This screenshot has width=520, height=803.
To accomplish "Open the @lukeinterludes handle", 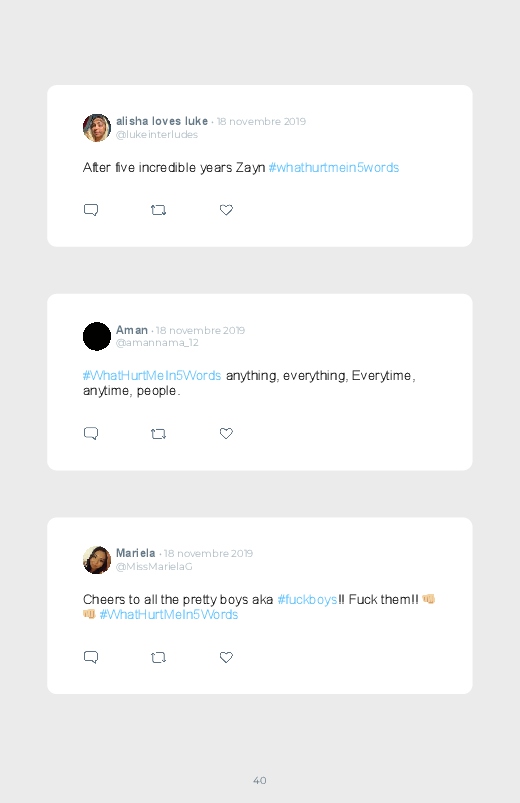I will (157, 135).
